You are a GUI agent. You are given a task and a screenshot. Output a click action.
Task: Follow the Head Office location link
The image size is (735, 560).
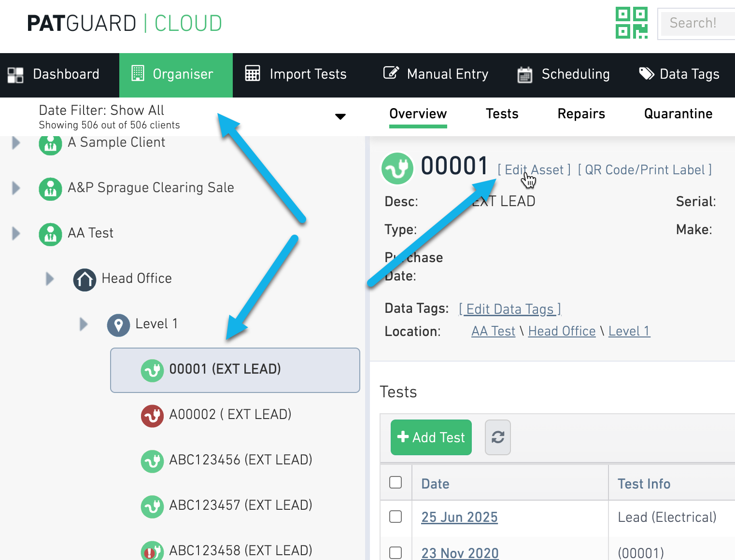click(x=562, y=331)
